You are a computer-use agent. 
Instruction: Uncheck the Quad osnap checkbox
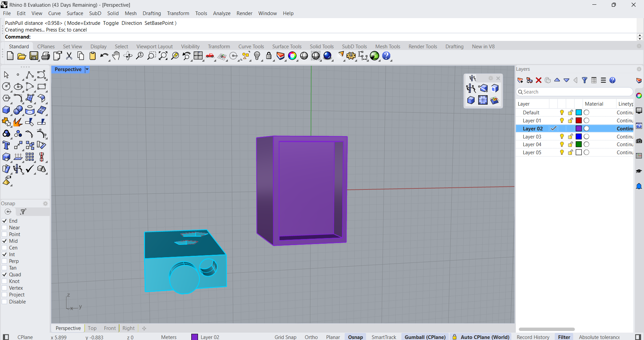point(5,275)
